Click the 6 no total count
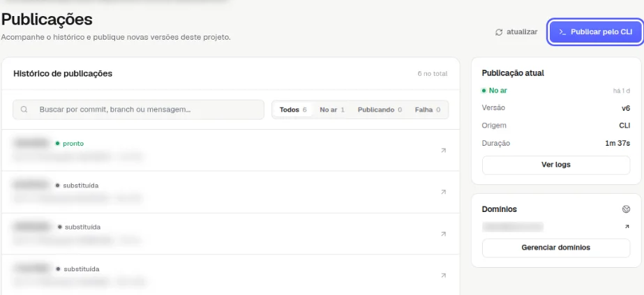644x295 pixels. point(433,74)
